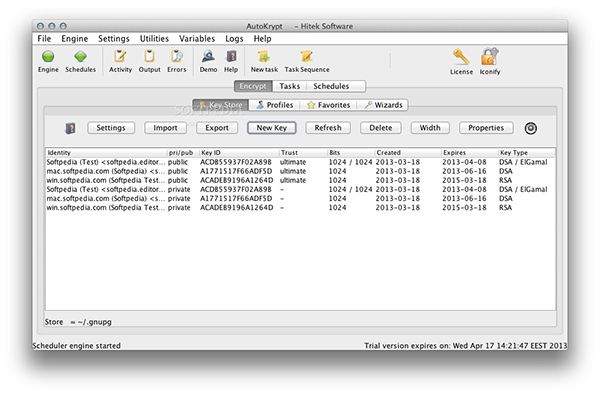Click the Delete button
Image resolution: width=600 pixels, height=395 pixels.
[x=381, y=128]
